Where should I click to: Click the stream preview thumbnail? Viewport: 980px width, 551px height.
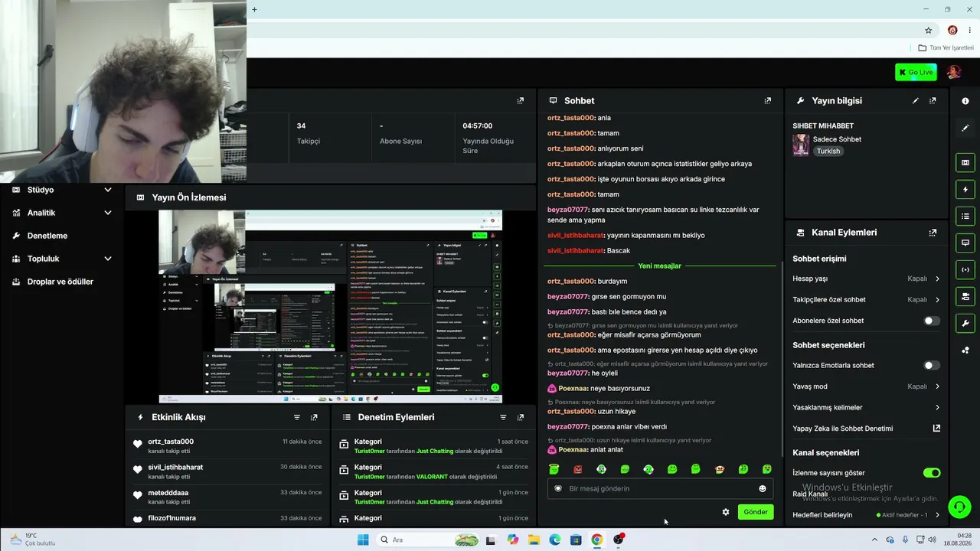[330, 306]
